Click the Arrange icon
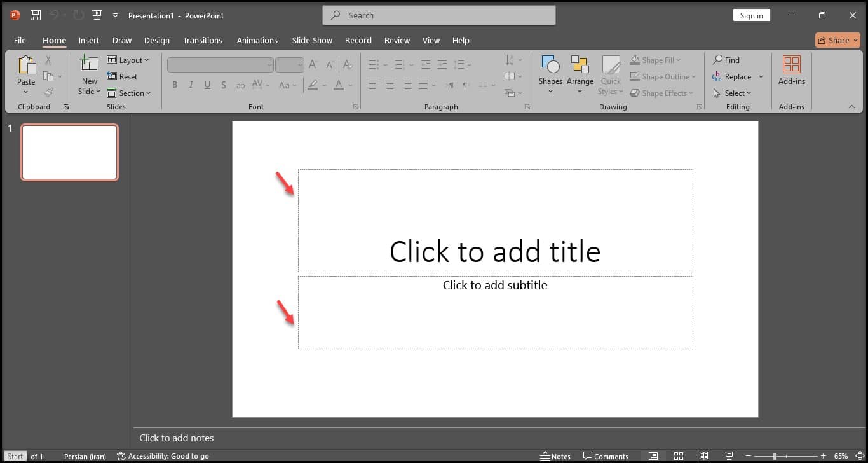This screenshot has height=463, width=868. coord(580,65)
